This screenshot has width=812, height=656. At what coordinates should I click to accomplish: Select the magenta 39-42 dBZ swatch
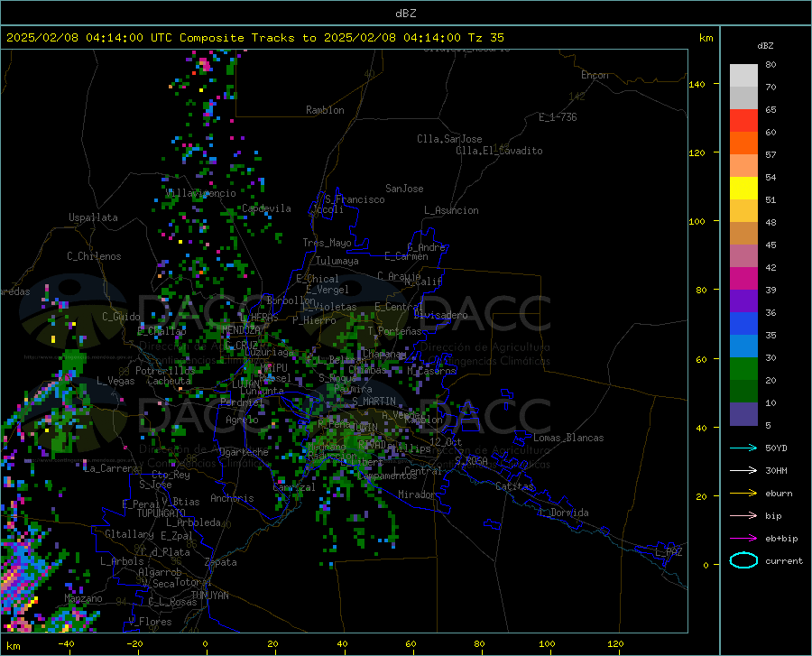(x=743, y=279)
